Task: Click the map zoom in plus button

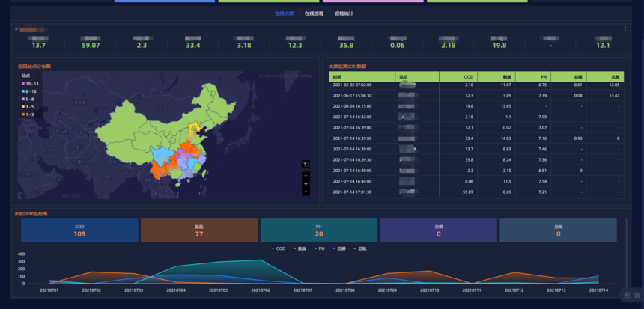Action: [x=306, y=176]
